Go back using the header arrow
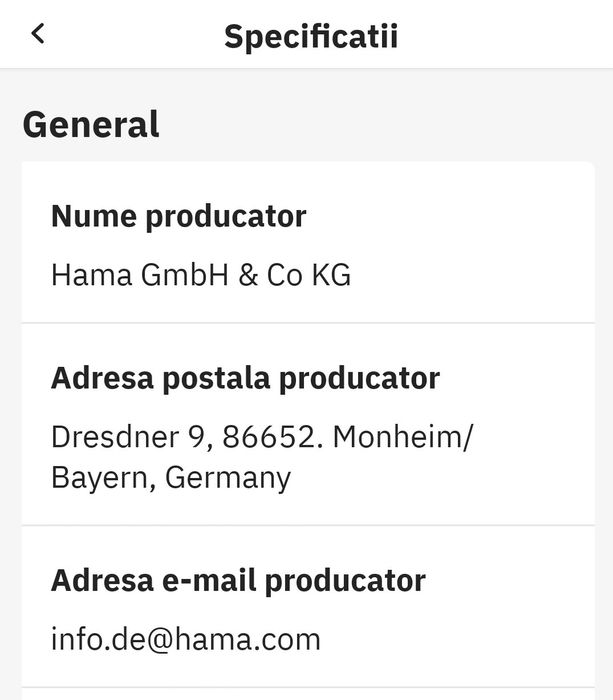Screen dimensions: 613x700 coord(38,34)
